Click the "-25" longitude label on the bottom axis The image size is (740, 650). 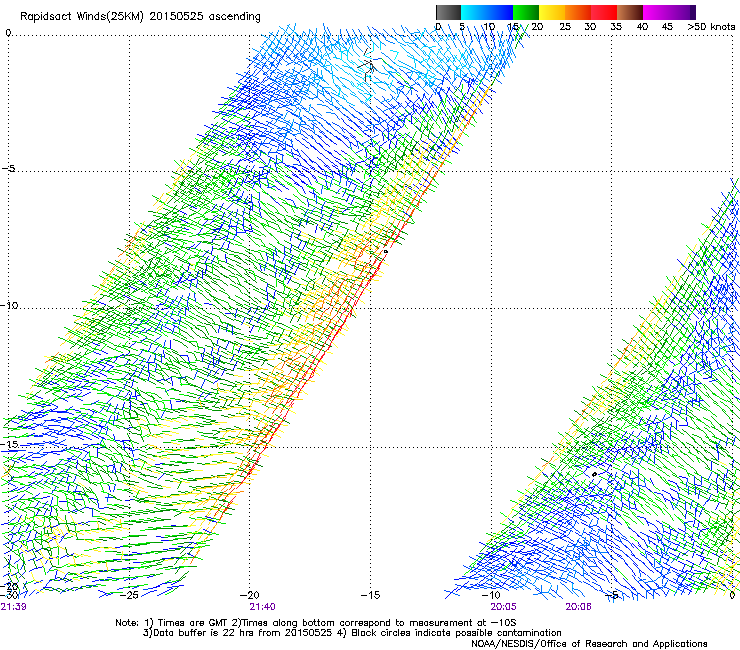[129, 595]
